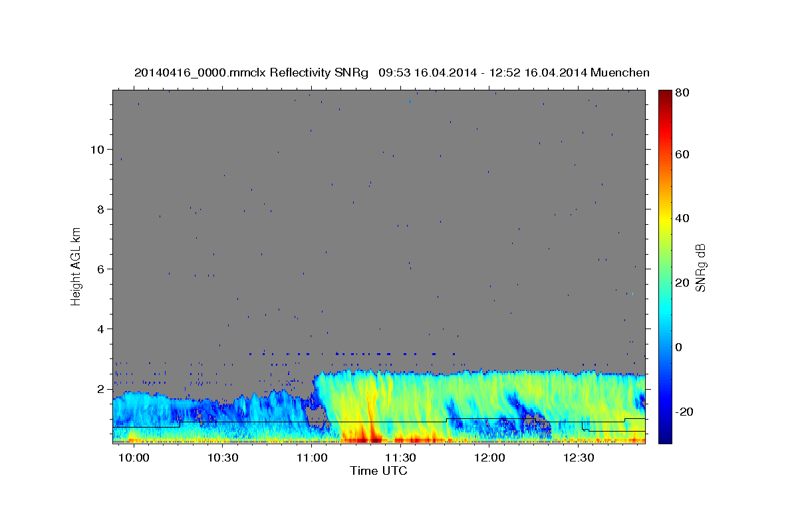
Task: Click the colorbar value label 20
Action: tap(683, 283)
